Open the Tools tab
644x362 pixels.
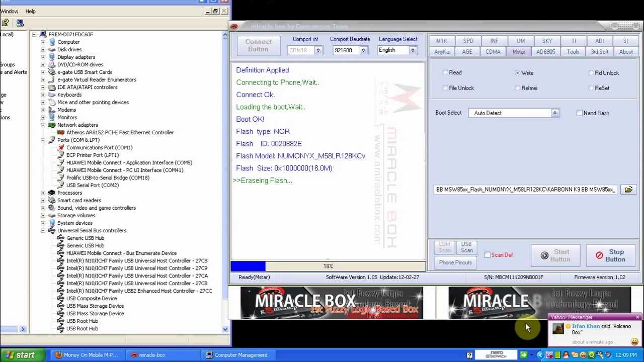(x=573, y=52)
